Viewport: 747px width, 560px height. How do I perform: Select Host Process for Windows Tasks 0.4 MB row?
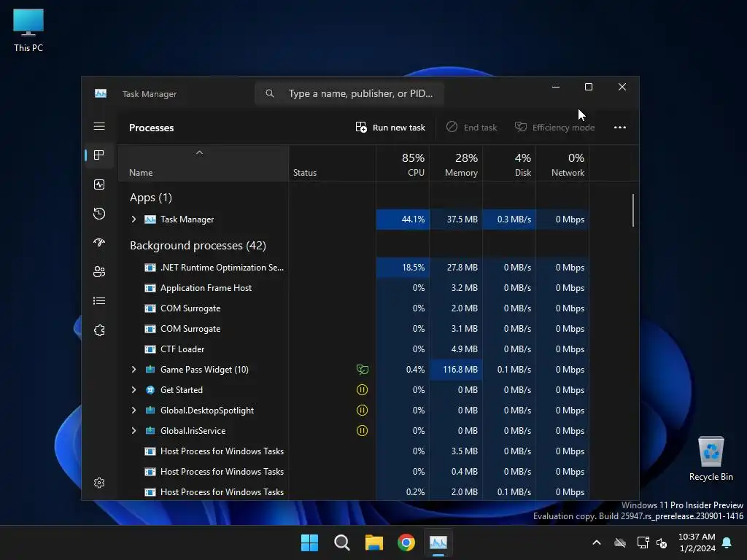coord(354,472)
